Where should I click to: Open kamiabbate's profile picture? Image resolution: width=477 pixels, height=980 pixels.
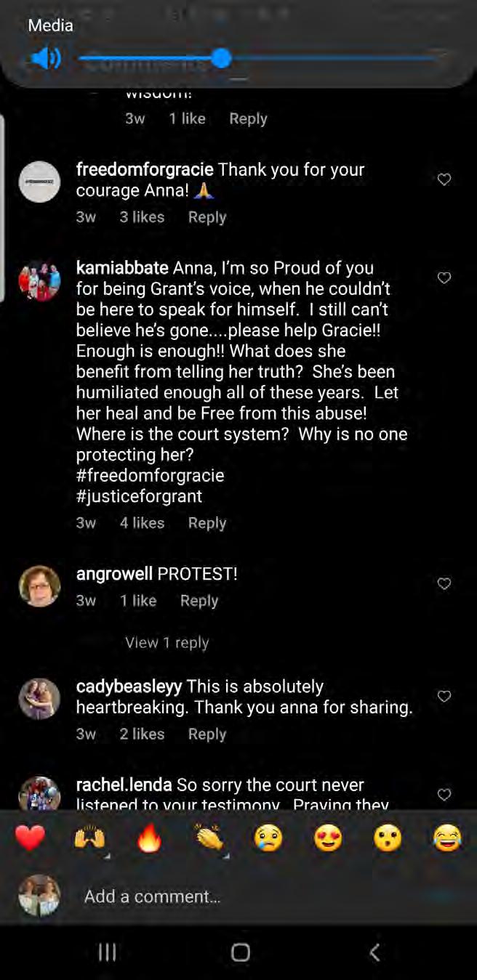click(39, 280)
